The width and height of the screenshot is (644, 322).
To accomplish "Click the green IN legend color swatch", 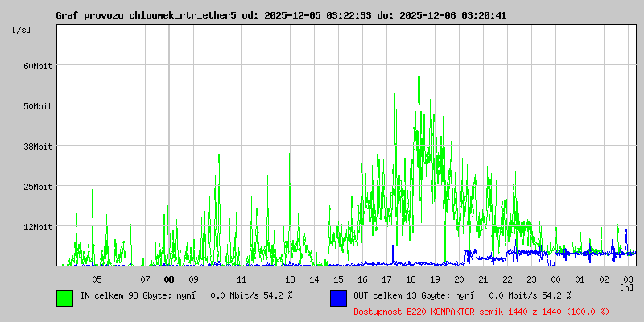I will [x=64, y=297].
